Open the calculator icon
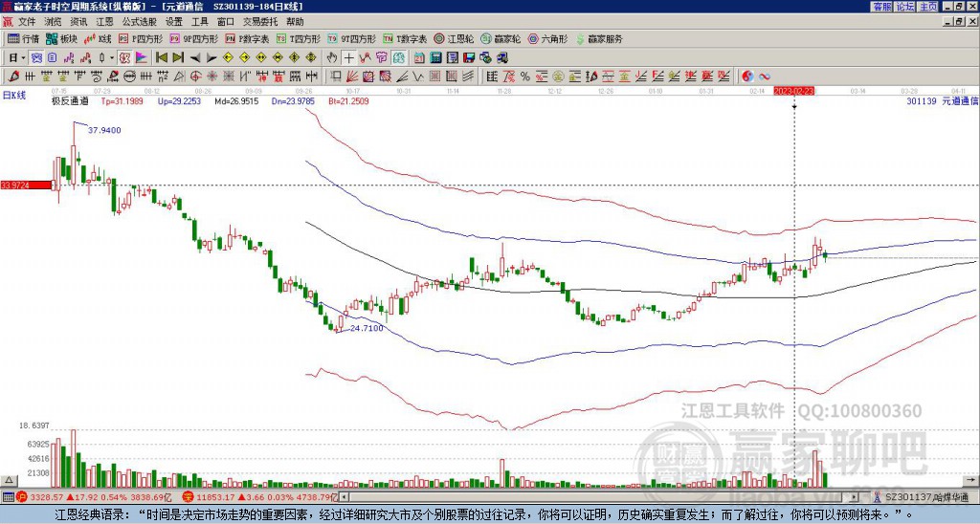Viewport: 980px width, 524px height. tap(436, 58)
